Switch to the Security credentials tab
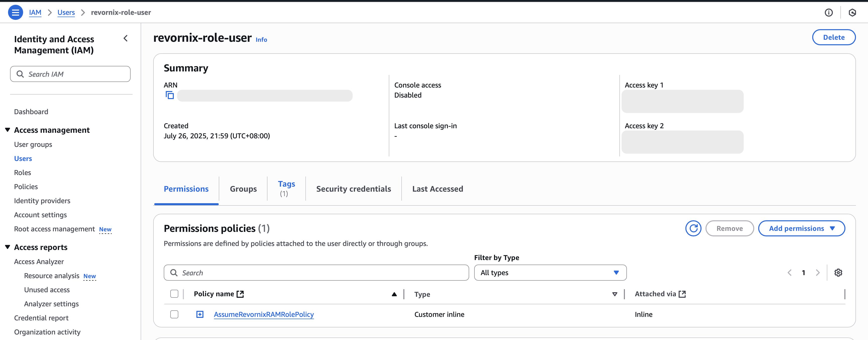Screen dimensions: 868x340 353,189
